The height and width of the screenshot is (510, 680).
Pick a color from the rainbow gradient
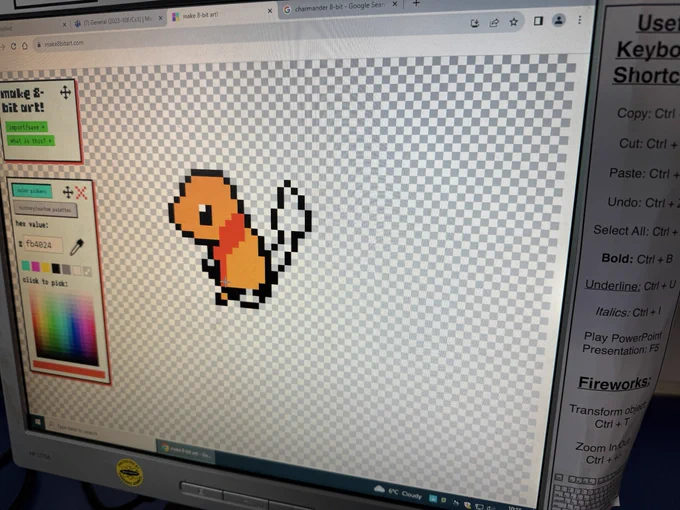65,327
